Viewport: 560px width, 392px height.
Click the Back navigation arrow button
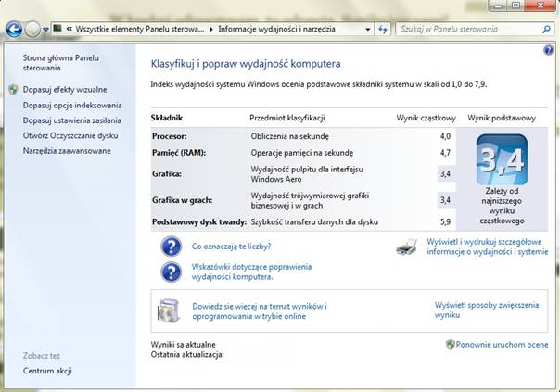click(x=14, y=30)
